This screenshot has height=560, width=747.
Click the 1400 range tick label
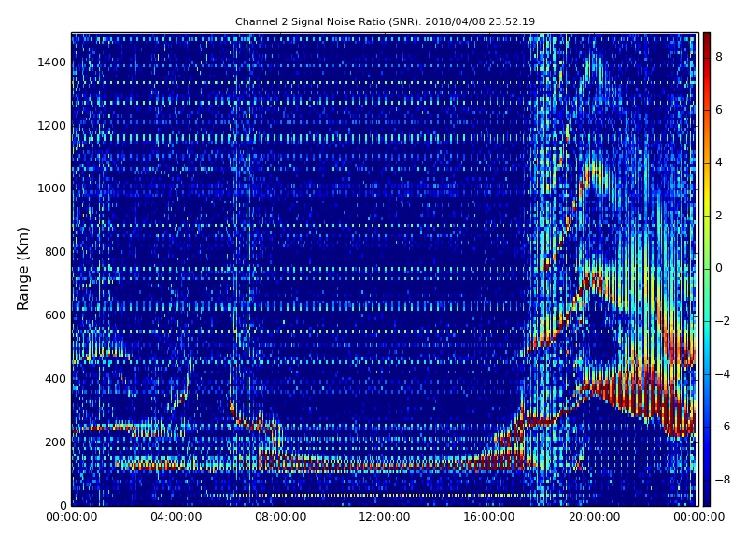(52, 63)
